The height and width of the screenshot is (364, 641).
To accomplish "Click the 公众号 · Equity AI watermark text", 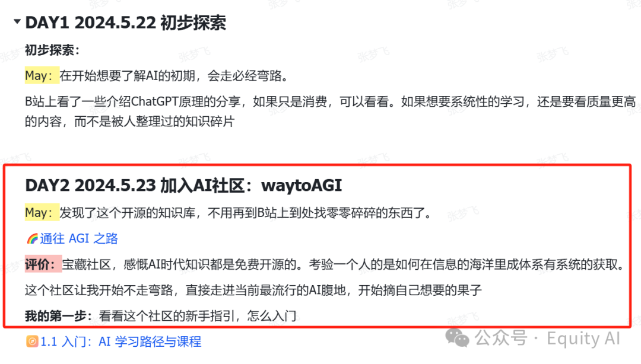I will point(547,339).
